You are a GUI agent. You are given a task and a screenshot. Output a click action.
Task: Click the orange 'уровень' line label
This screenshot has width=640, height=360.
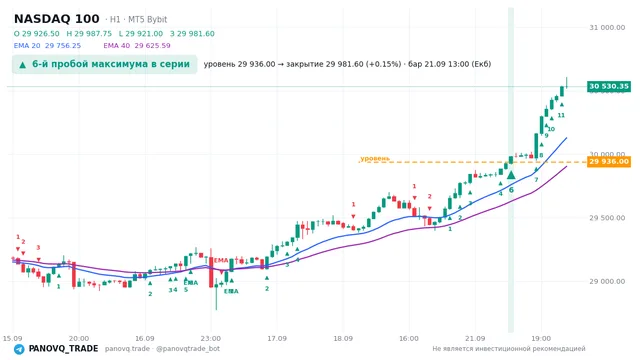pyautogui.click(x=375, y=158)
